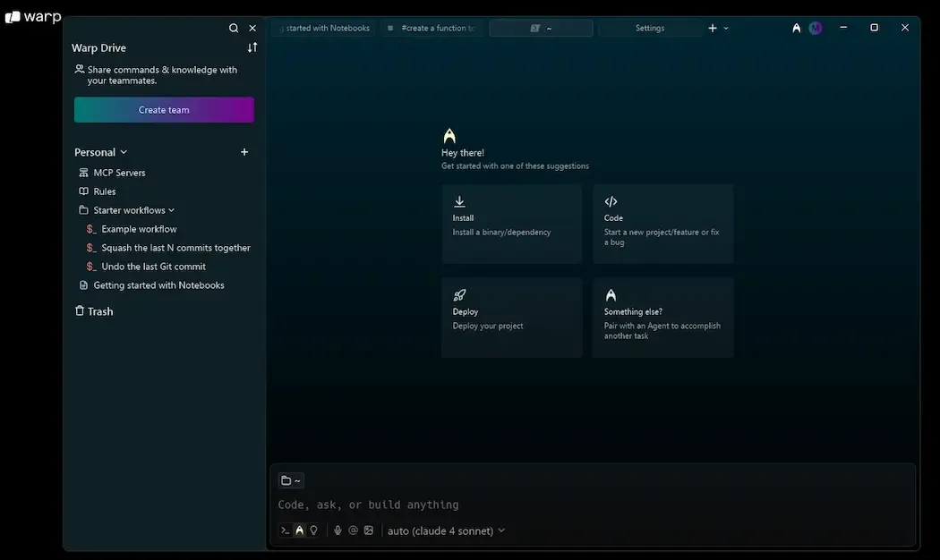Open a new tab with plus
Viewport: 940px width, 560px height.
pyautogui.click(x=713, y=28)
